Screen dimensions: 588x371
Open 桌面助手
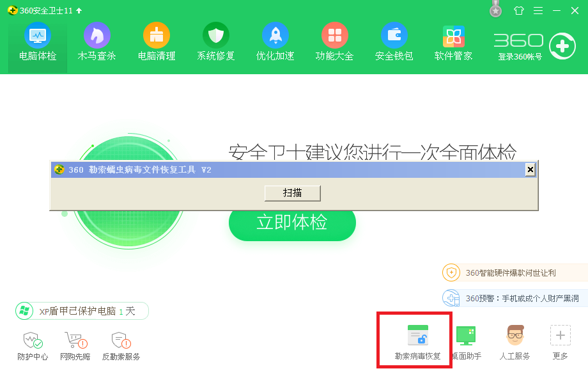pyautogui.click(x=466, y=342)
